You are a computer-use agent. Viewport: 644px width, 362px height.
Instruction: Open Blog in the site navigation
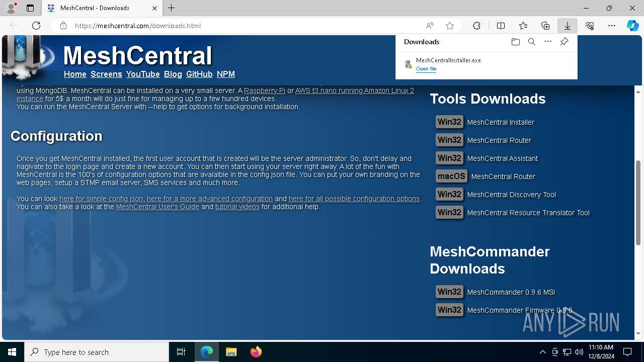173,74
